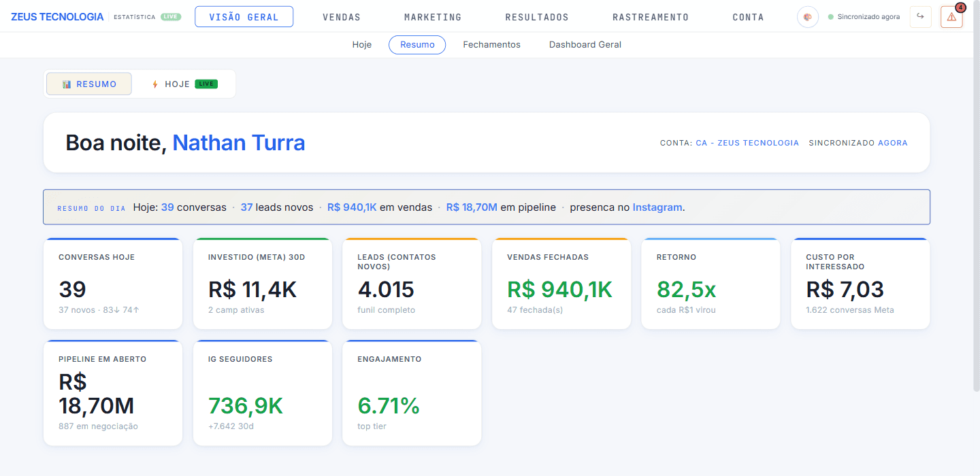Click the ZEUS TECNOLOGIA logo
This screenshot has width=980, height=476.
click(57, 17)
